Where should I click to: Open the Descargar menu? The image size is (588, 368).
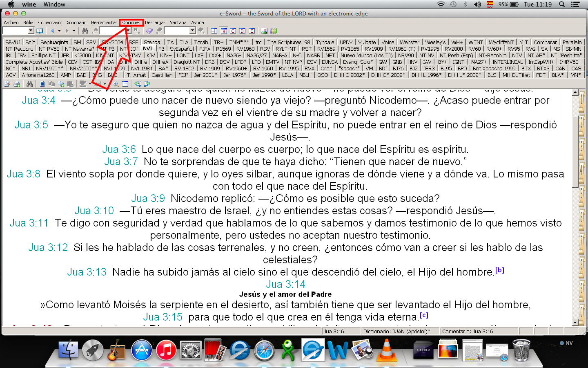point(155,22)
